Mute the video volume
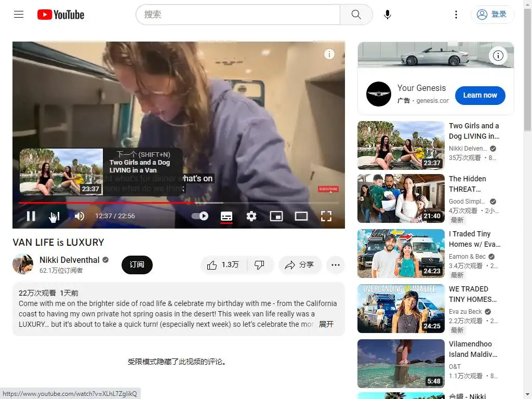The height and width of the screenshot is (399, 532). click(x=79, y=216)
